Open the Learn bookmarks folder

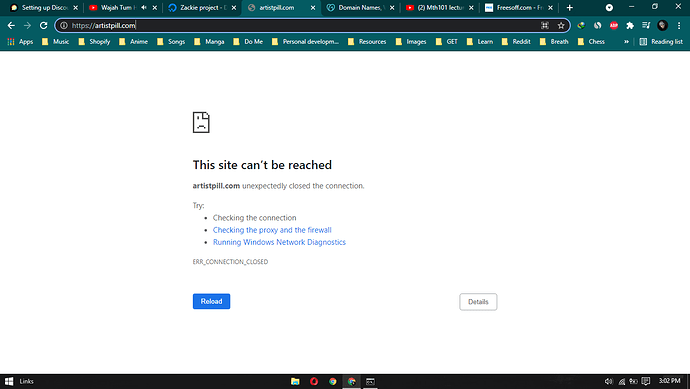(x=480, y=42)
